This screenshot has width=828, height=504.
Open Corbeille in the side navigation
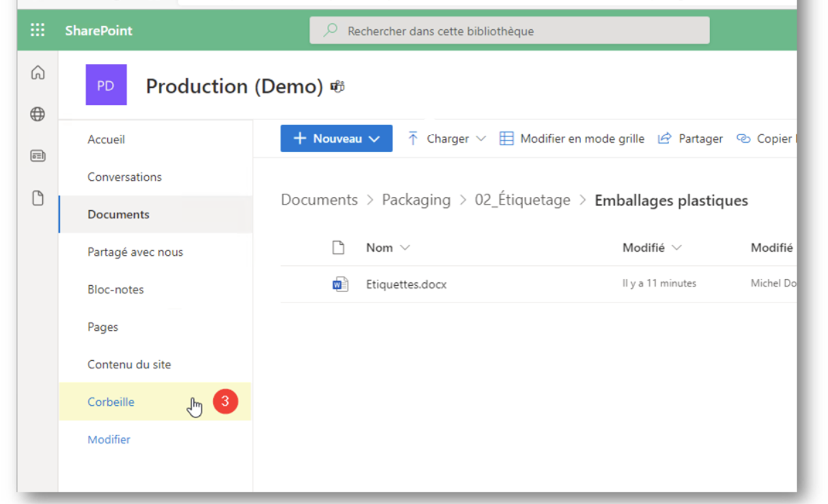click(111, 402)
